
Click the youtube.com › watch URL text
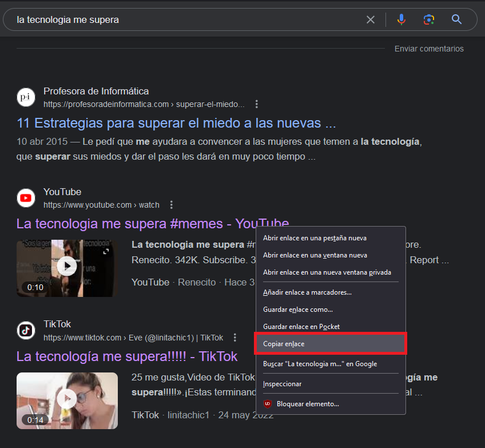101,205
